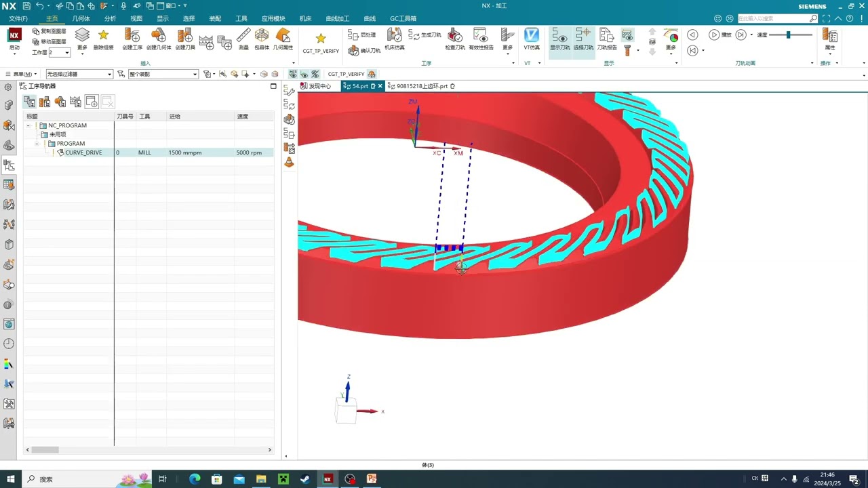
Task: Open the File (文件) menu
Action: click(x=18, y=18)
